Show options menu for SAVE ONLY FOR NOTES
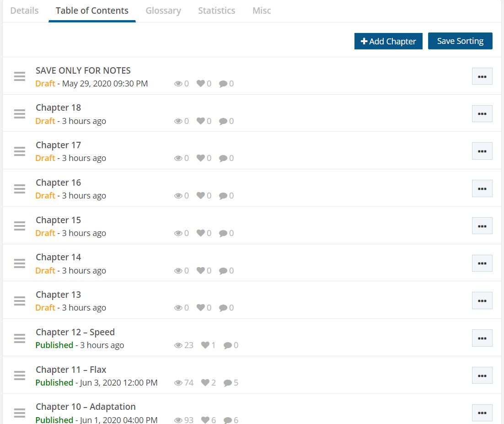Image resolution: width=504 pixels, height=424 pixels. 482,76
